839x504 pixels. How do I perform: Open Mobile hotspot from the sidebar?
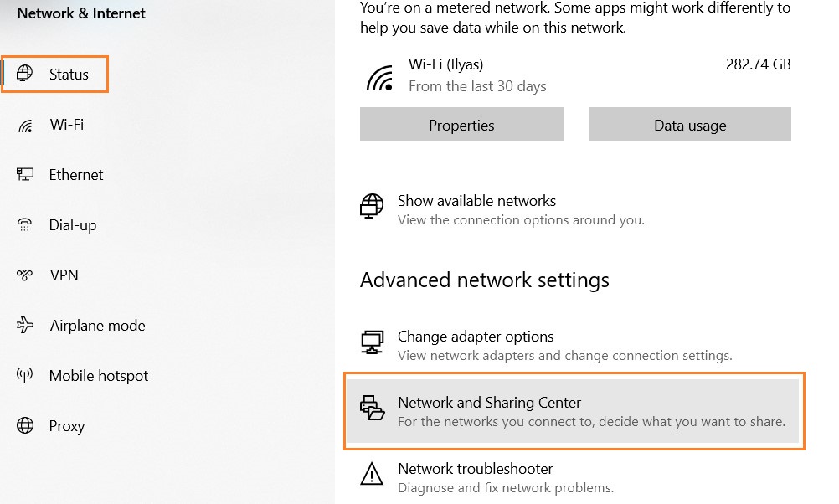coord(97,375)
